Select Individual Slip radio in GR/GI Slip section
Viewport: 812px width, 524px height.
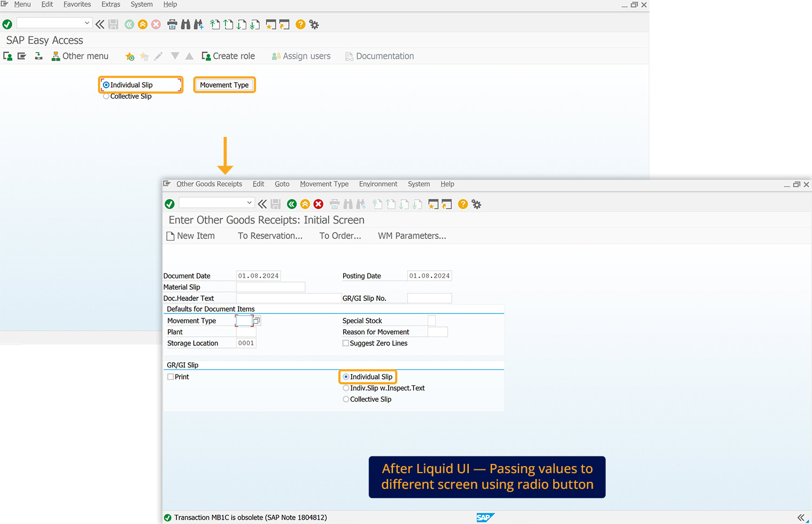click(346, 377)
